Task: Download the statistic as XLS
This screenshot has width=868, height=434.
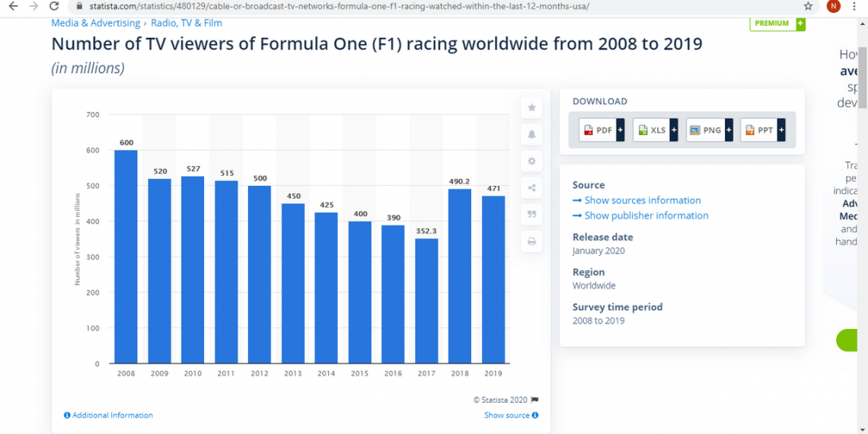Action: [x=655, y=130]
